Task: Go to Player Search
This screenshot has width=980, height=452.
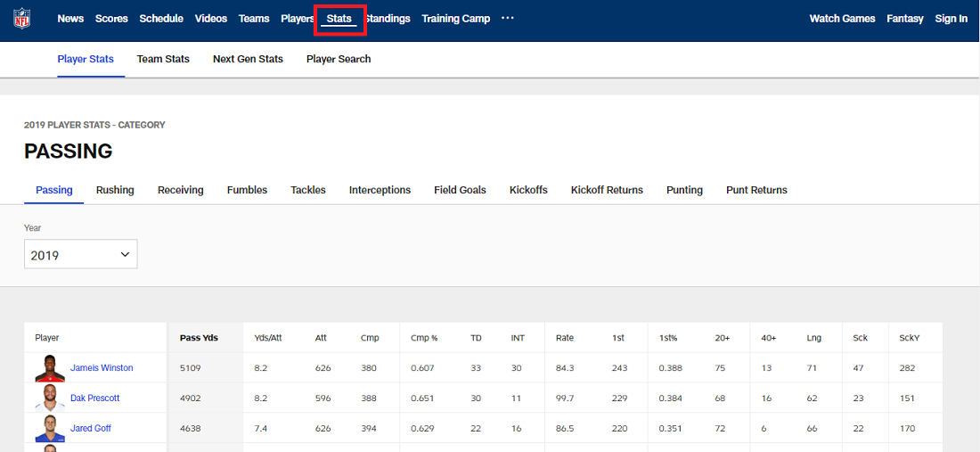Action: coord(339,59)
